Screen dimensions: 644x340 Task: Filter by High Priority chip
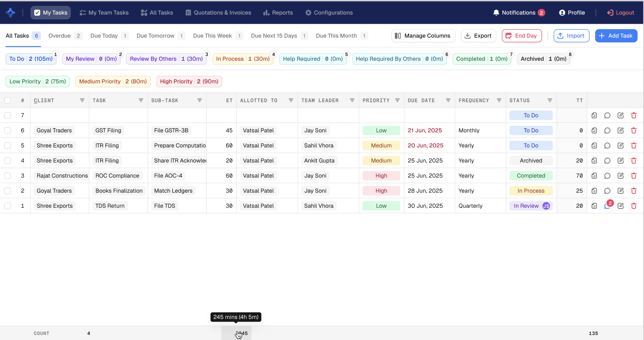click(x=189, y=82)
